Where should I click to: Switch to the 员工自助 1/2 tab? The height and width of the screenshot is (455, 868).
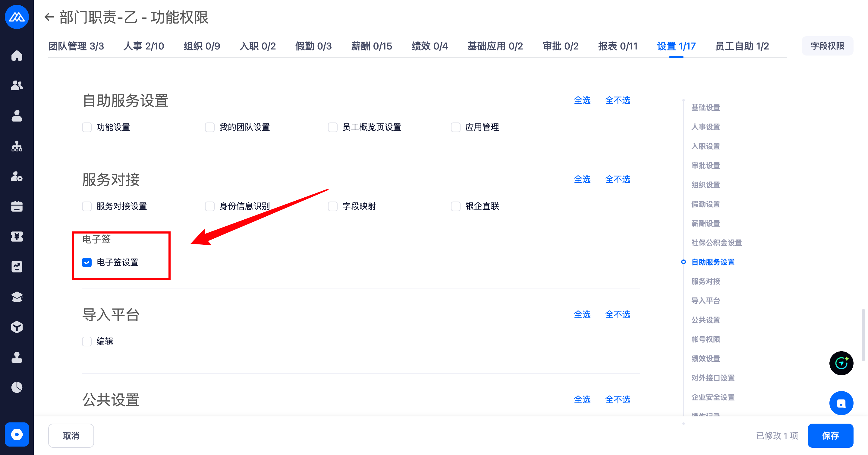(x=742, y=46)
